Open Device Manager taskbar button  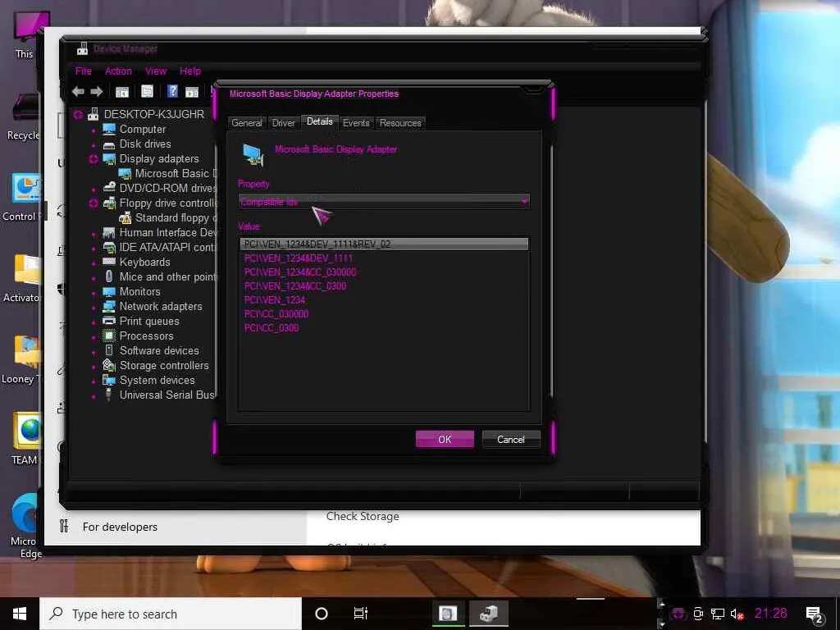click(x=489, y=614)
